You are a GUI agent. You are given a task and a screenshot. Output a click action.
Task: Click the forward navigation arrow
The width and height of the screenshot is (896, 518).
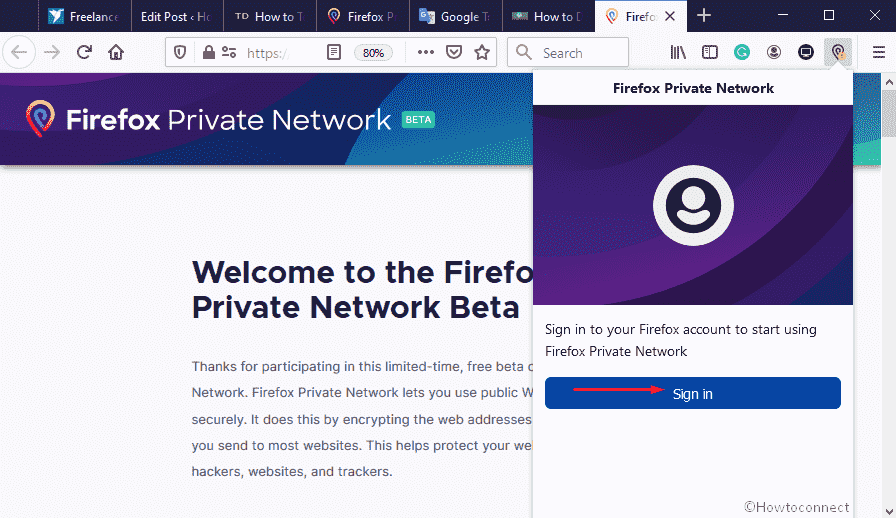(x=52, y=53)
